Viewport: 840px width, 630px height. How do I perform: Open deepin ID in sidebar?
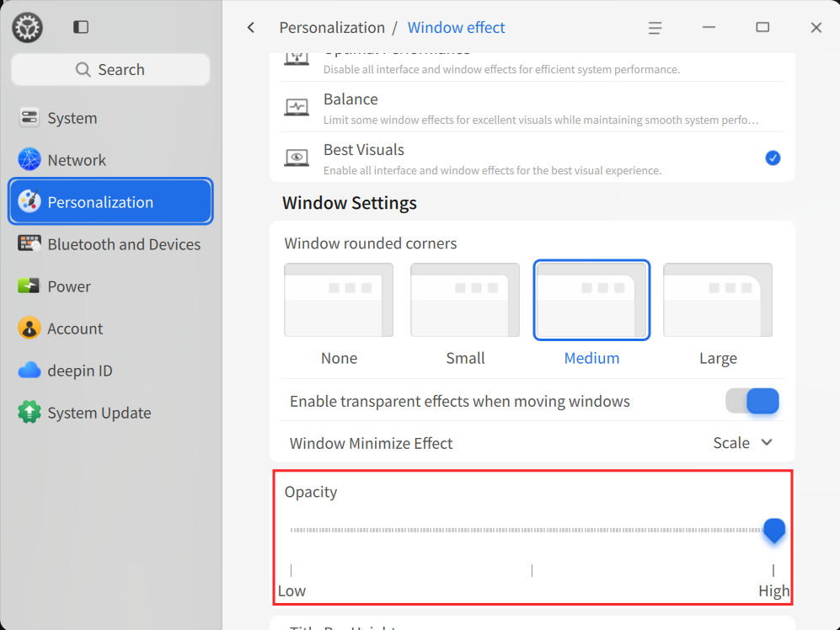point(111,371)
